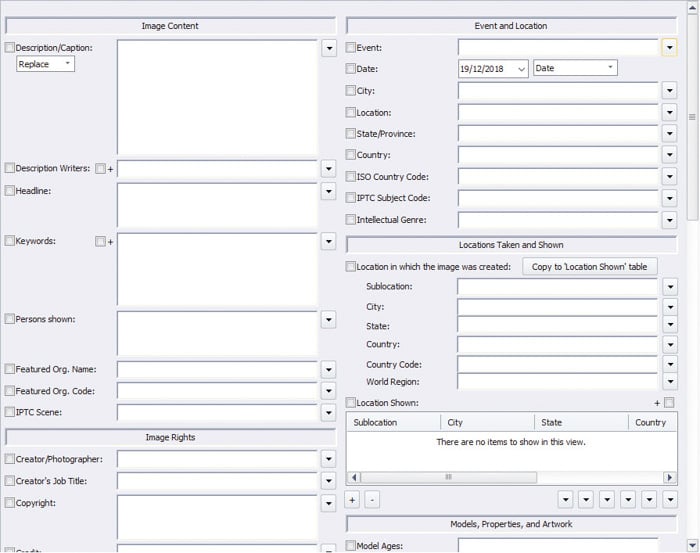The width and height of the screenshot is (700, 553).
Task: Open the IPTC Scene arrow menu
Action: (x=329, y=413)
